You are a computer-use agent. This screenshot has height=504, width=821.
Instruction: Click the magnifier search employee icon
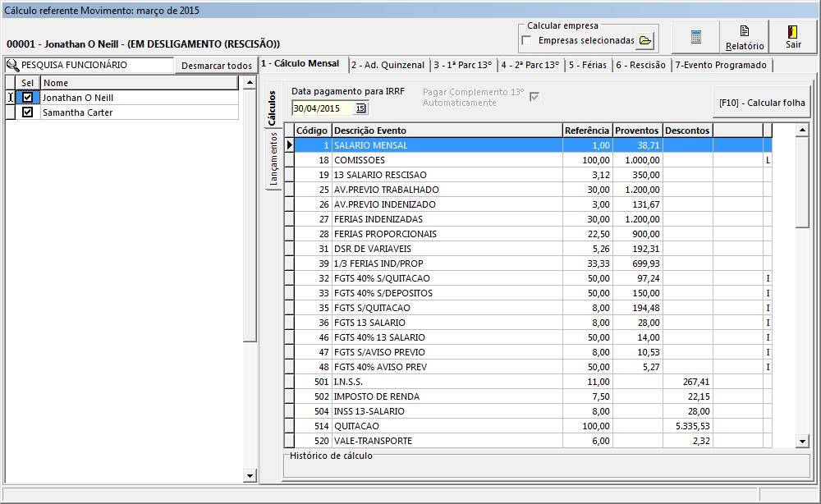[x=12, y=65]
